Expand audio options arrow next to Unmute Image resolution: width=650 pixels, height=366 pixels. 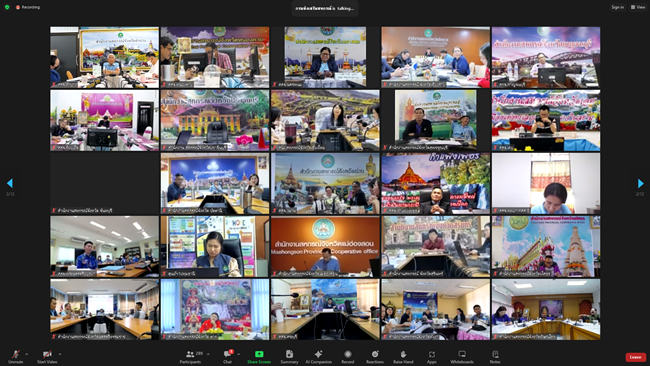[x=27, y=354]
